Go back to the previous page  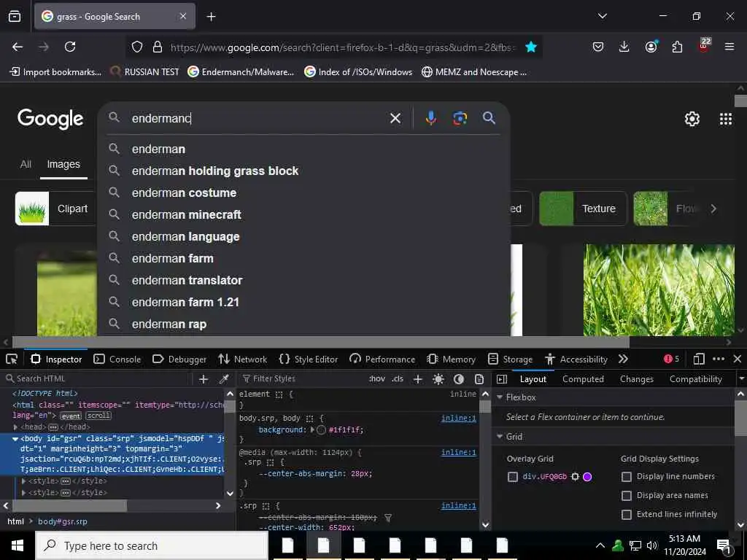click(x=18, y=47)
